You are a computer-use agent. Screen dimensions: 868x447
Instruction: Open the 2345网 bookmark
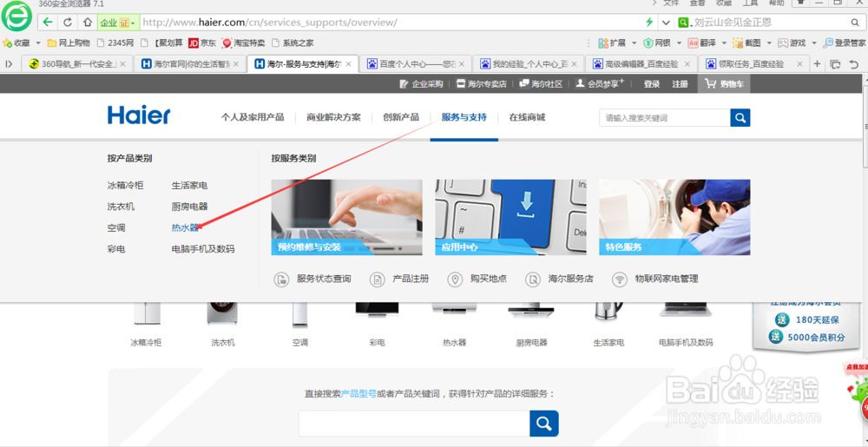pos(115,43)
